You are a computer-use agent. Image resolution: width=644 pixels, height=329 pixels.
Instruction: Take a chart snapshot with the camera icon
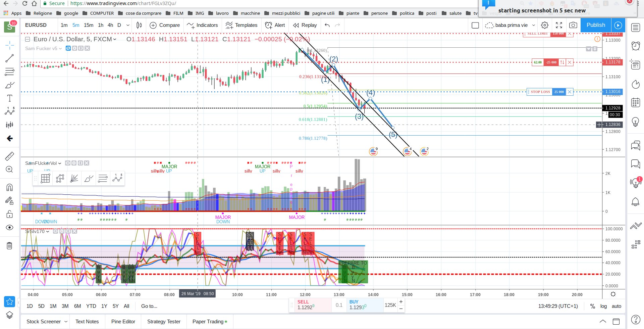point(573,25)
